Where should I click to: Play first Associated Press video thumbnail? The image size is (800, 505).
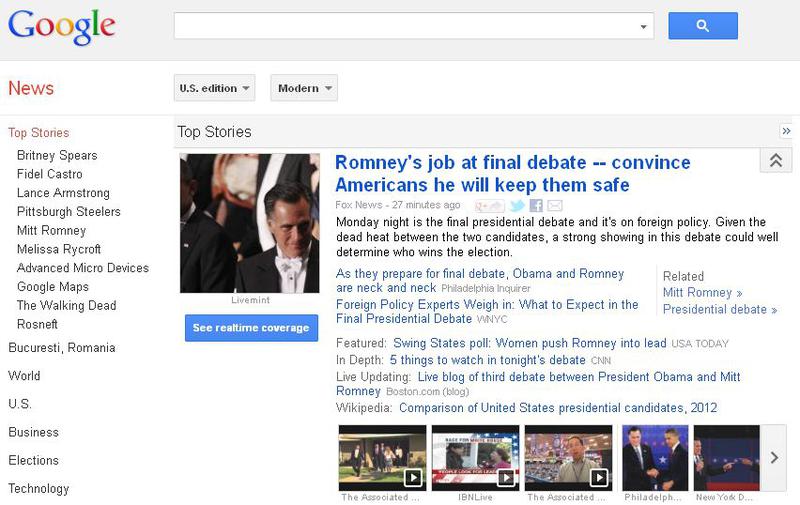pyautogui.click(x=382, y=458)
